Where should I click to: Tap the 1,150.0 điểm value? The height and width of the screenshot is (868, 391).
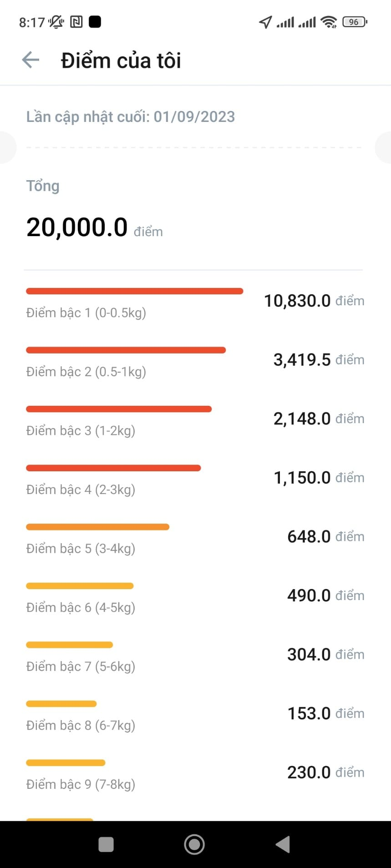pos(318,478)
